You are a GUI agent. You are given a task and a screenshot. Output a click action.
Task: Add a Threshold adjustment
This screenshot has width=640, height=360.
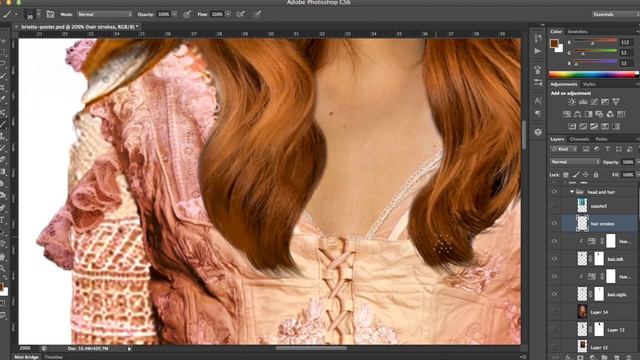click(594, 127)
